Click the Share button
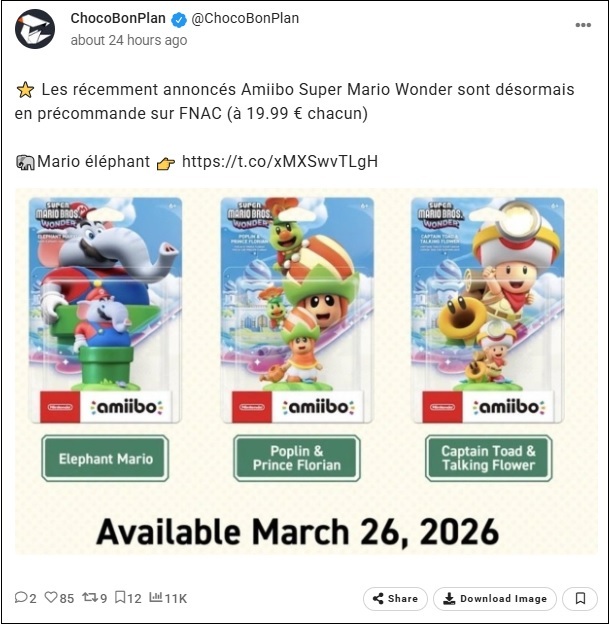 pyautogui.click(x=395, y=599)
